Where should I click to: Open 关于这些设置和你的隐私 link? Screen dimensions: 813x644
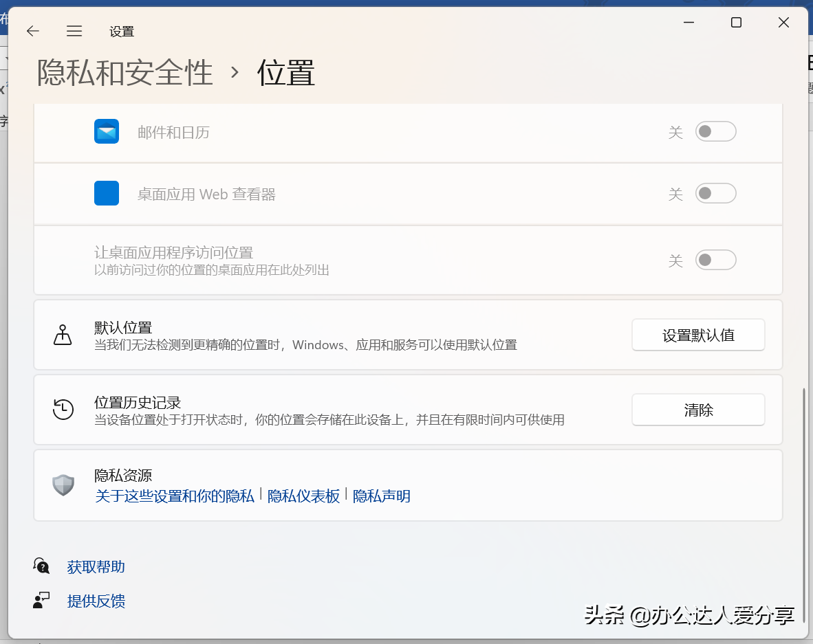[175, 496]
